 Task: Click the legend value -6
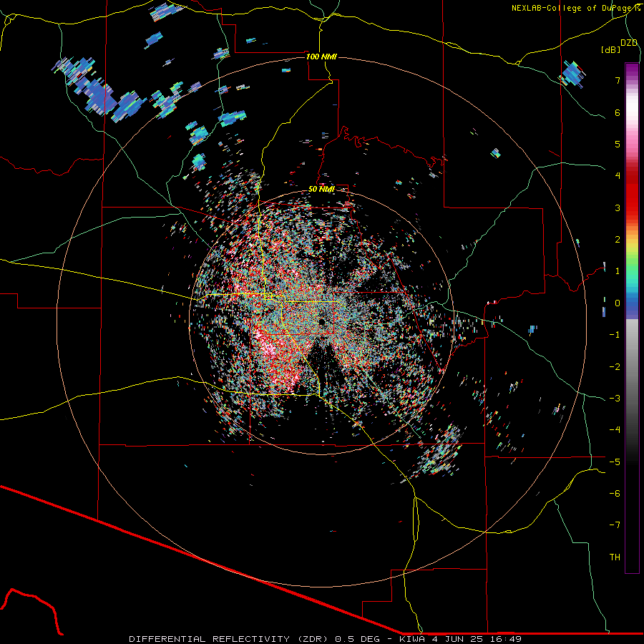pos(615,494)
